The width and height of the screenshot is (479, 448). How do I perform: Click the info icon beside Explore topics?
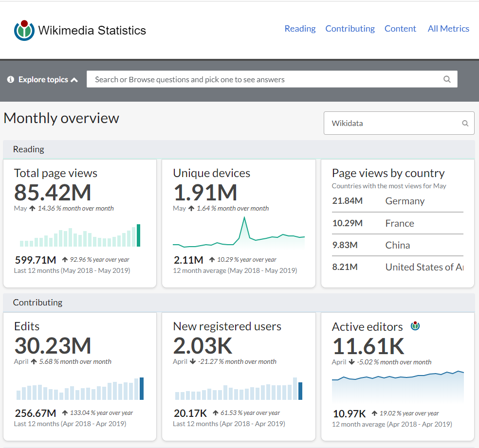(x=11, y=80)
